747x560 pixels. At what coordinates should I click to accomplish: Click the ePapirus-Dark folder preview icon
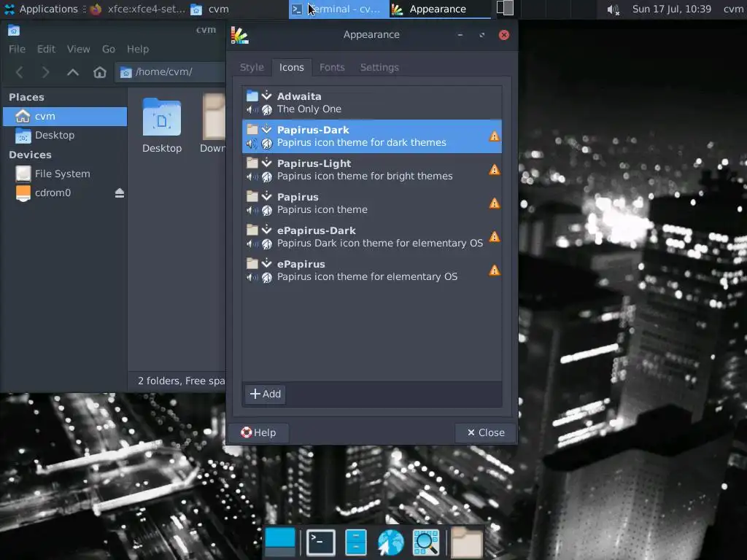252,230
